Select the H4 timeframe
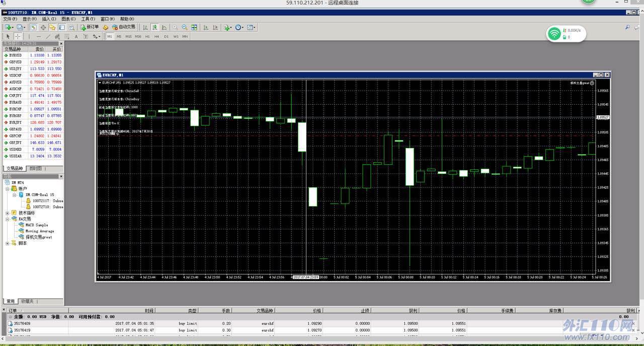The image size is (644, 346). [156, 36]
